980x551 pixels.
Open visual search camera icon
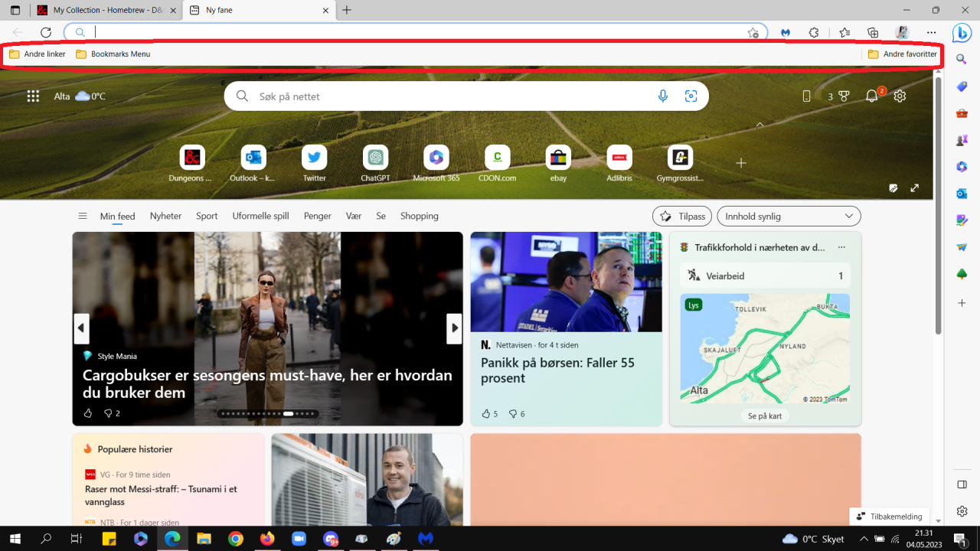coord(691,96)
